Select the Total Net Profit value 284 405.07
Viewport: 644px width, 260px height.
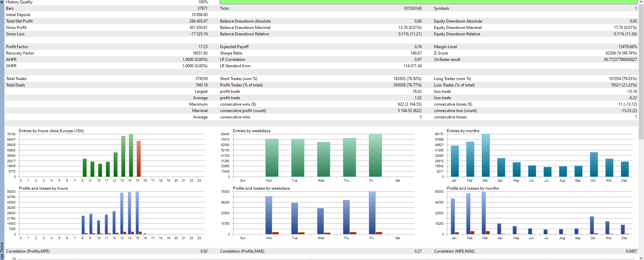tap(198, 21)
